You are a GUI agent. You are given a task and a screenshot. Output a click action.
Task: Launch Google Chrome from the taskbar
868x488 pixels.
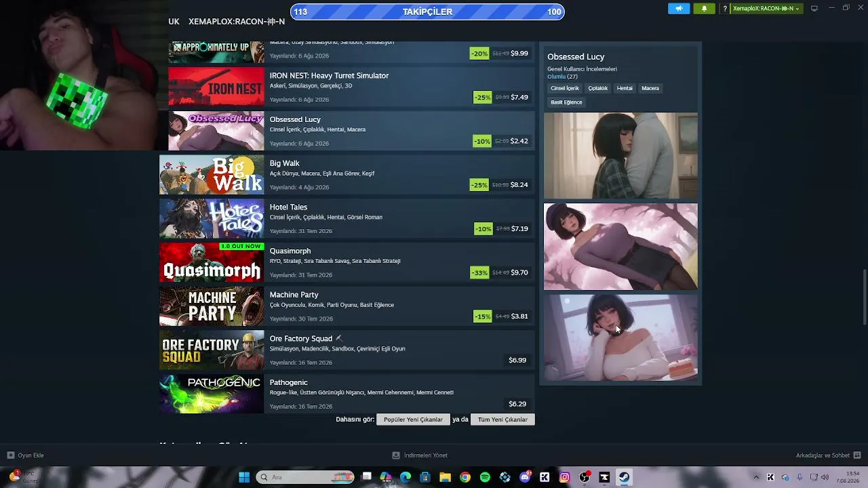point(465,477)
